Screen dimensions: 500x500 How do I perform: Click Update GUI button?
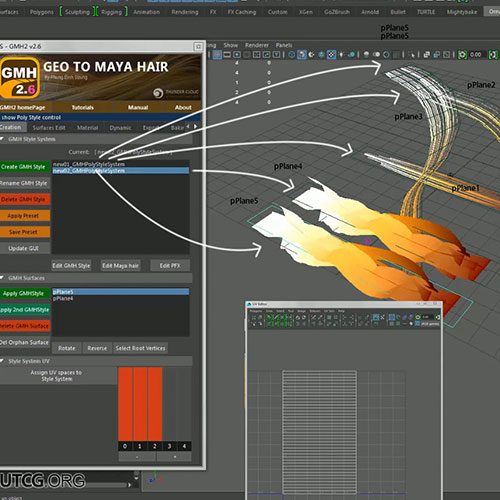point(24,248)
